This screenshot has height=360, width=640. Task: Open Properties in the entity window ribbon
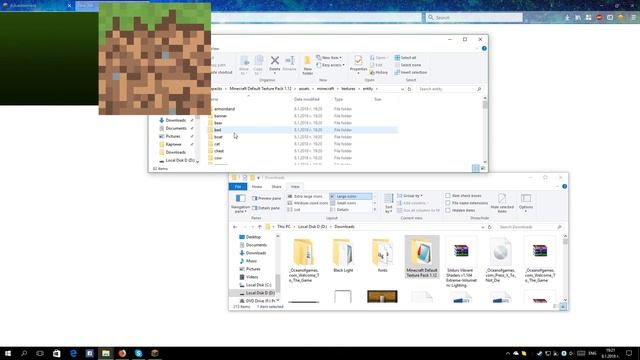358,64
